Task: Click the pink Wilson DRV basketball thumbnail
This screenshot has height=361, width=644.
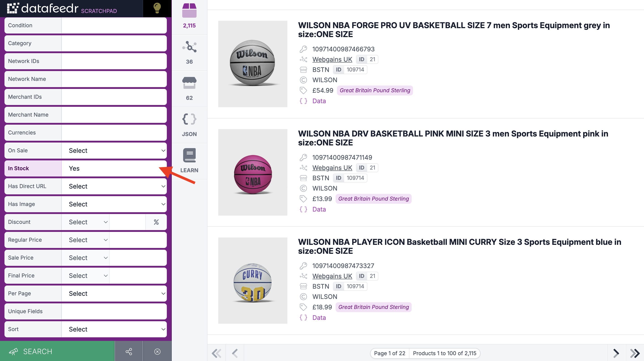Action: click(252, 172)
